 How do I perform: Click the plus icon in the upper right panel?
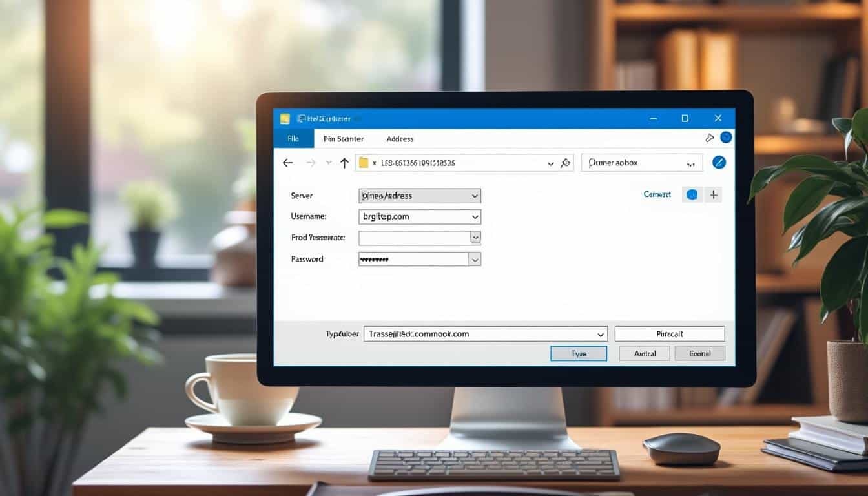(713, 194)
